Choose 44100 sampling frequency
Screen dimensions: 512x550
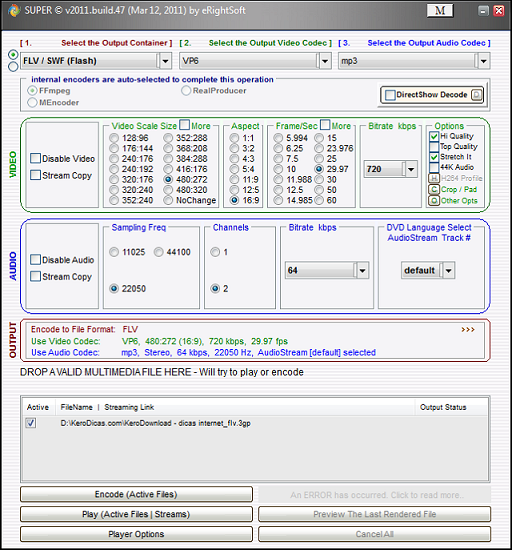coord(159,252)
